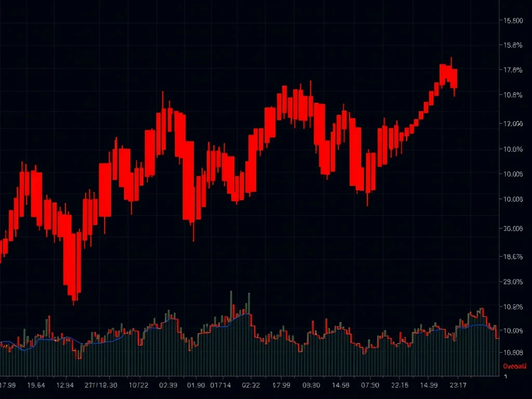The image size is (532, 399).
Task: Click the 15.800 price axis label
Action: [x=513, y=21]
